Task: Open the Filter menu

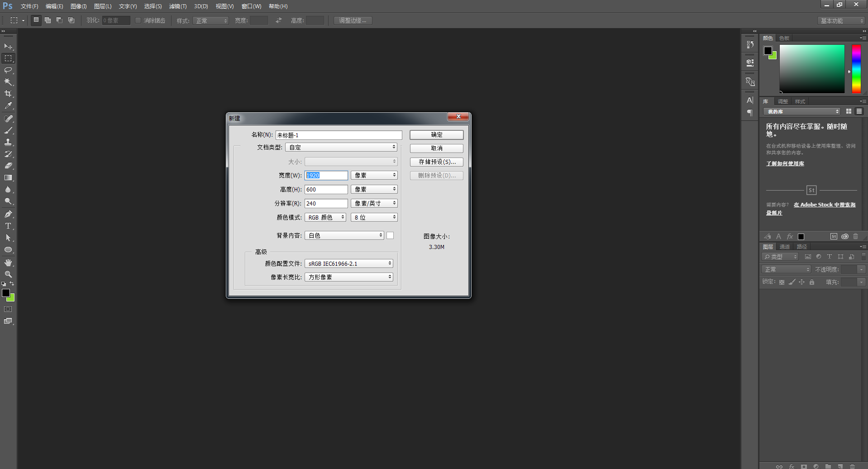Action: 177,6
